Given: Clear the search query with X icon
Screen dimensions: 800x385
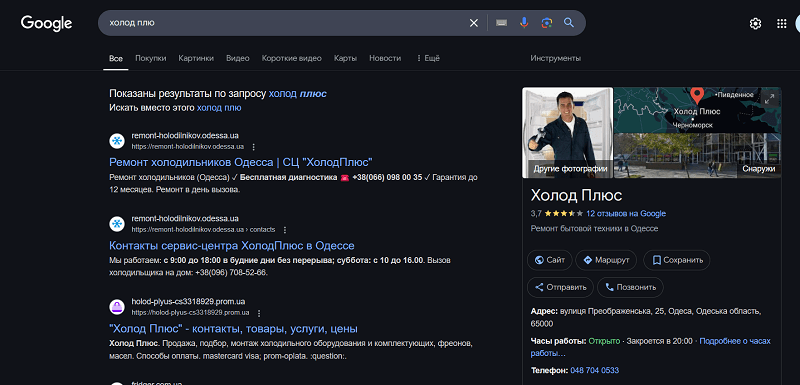Looking at the screenshot, I should tap(474, 23).
